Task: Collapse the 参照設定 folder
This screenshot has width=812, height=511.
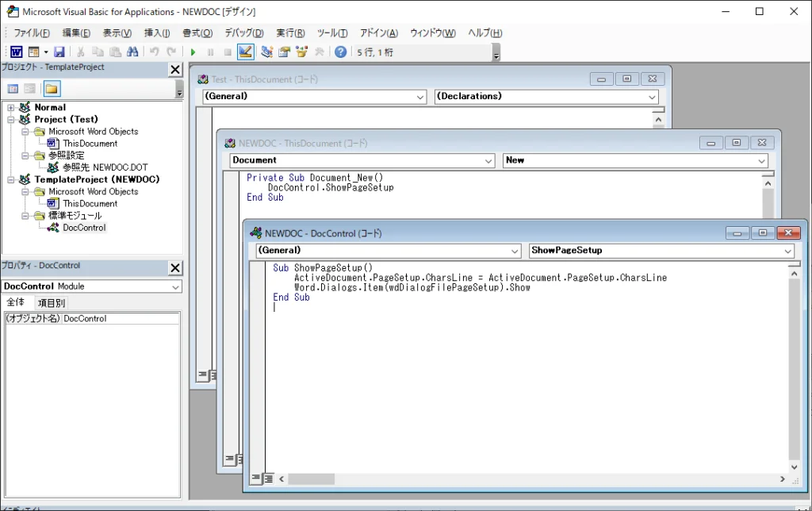Action: coord(25,156)
